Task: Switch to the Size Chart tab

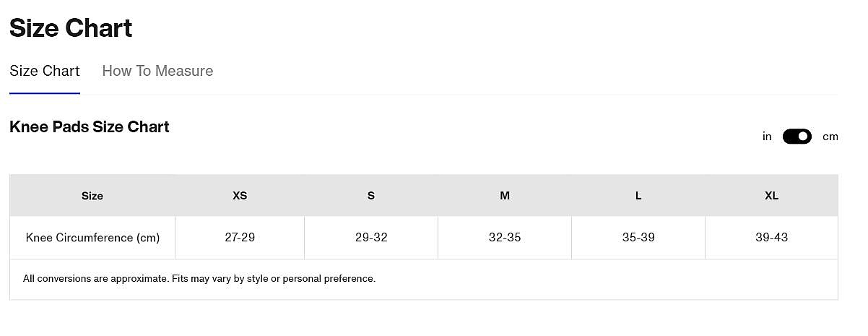Action: (x=45, y=71)
